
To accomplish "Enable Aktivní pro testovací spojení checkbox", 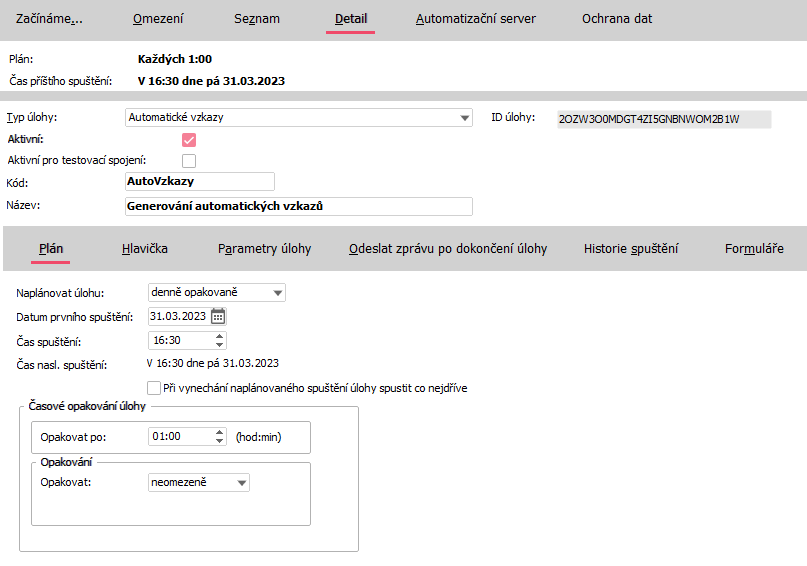I will tap(188, 160).
